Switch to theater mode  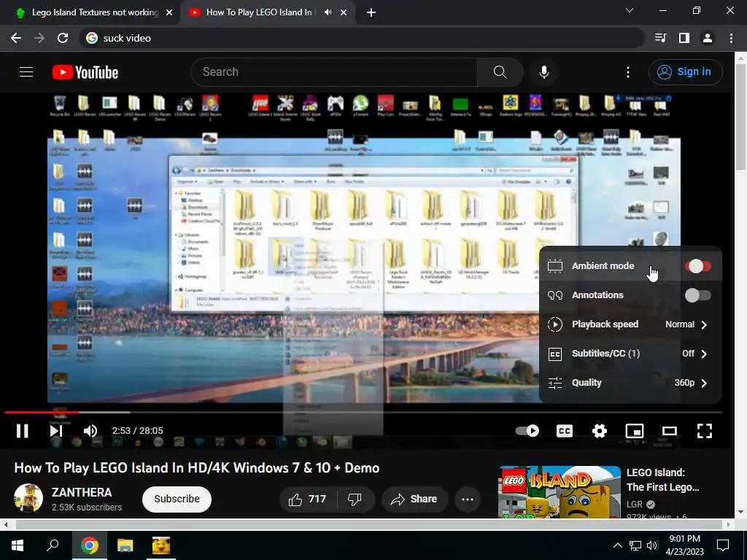[670, 431]
